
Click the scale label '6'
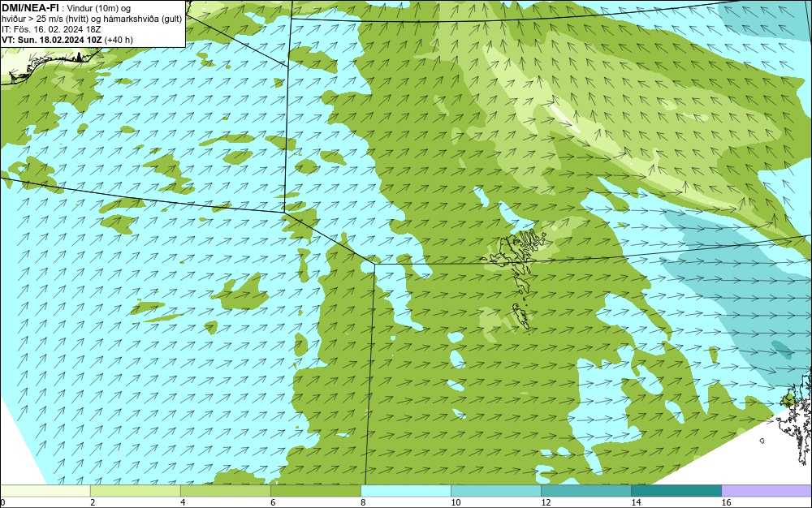coord(273,502)
